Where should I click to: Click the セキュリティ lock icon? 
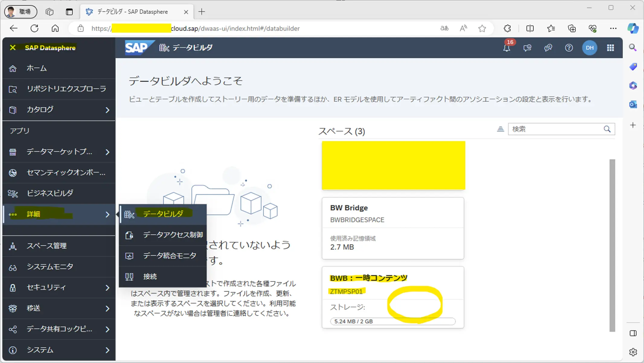coord(13,288)
